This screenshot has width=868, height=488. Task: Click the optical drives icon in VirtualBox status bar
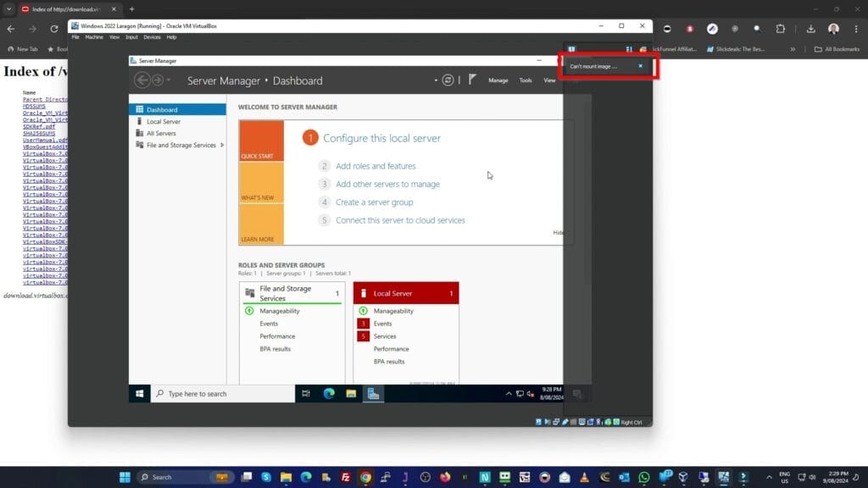click(545, 421)
